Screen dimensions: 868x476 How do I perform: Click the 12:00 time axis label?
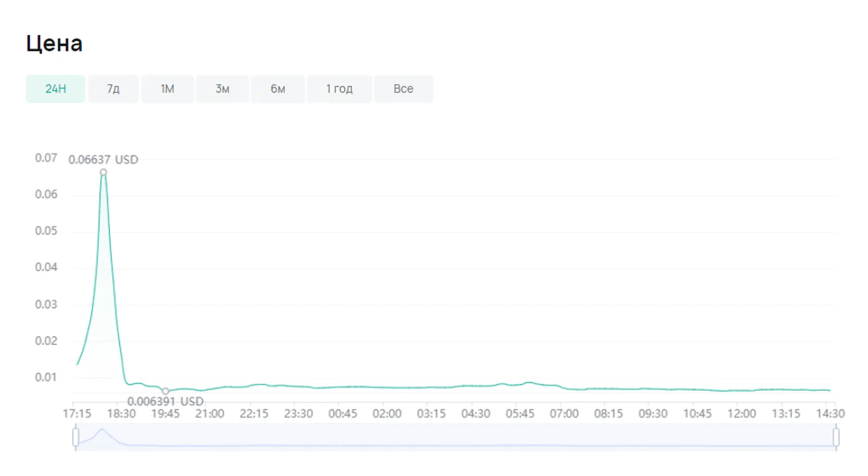click(742, 414)
